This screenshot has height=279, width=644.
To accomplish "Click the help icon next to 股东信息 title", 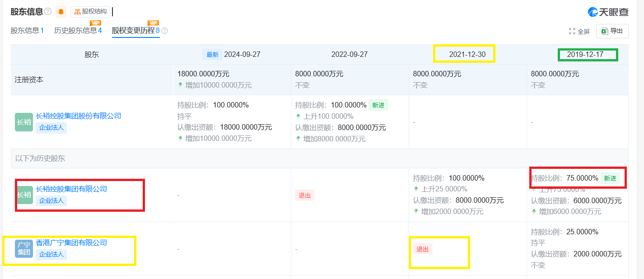I will [x=48, y=12].
